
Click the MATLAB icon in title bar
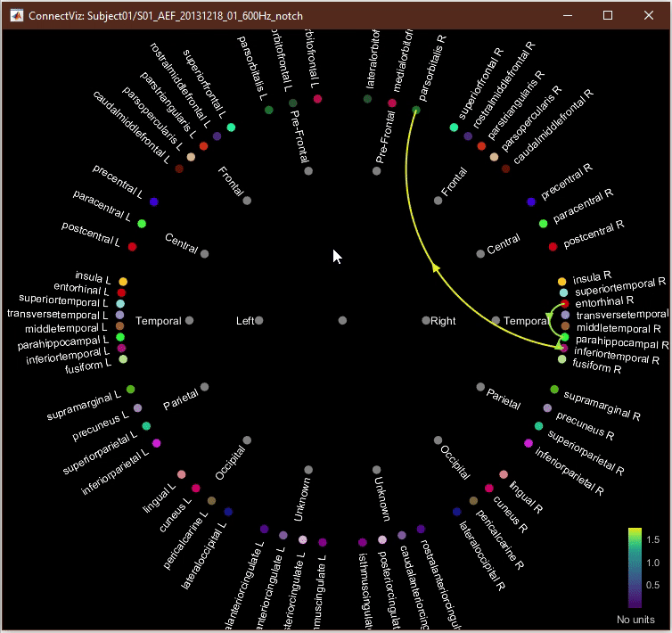(x=15, y=16)
